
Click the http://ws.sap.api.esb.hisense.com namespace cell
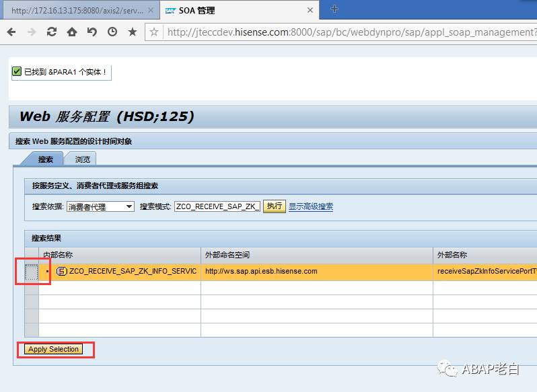point(317,272)
